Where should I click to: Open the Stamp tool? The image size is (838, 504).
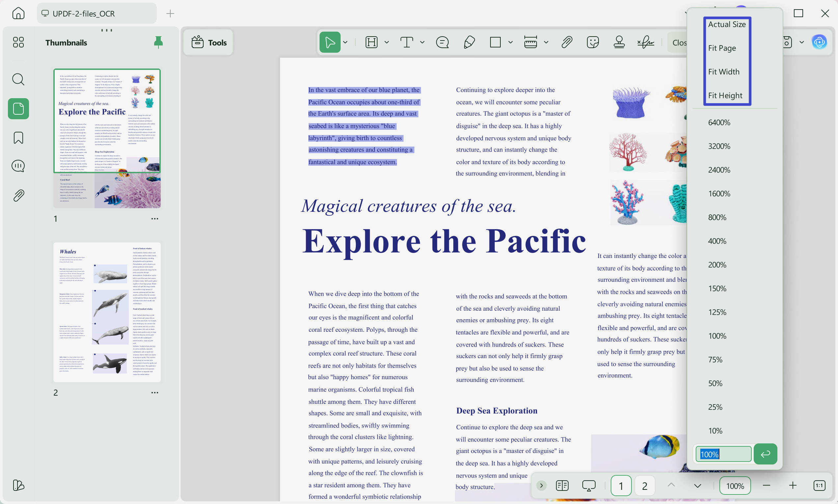619,42
